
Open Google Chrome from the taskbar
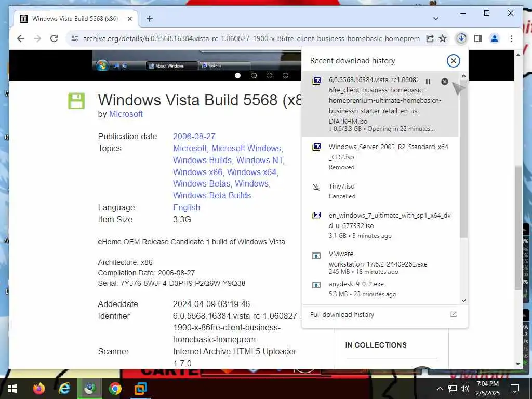115,389
